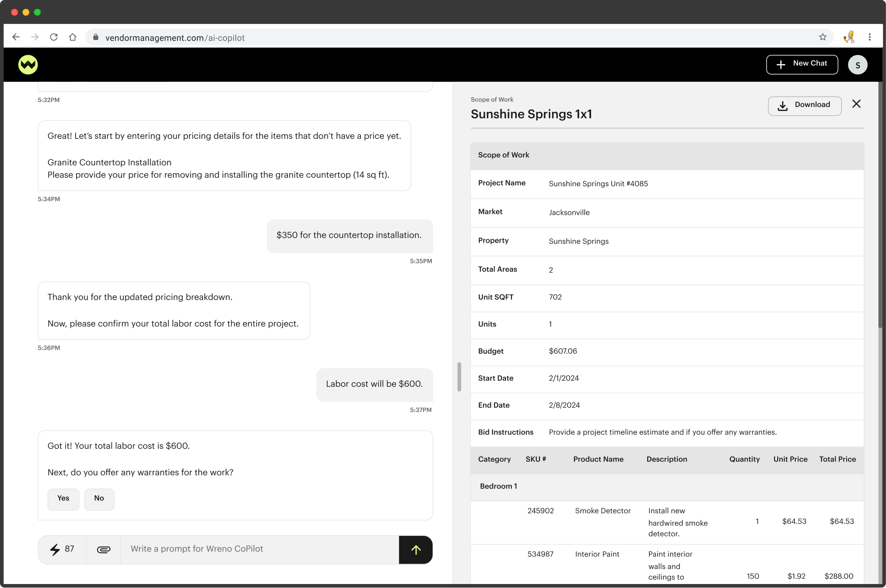Click the chat panel scrollbar handle
This screenshot has height=588, width=886.
point(459,377)
